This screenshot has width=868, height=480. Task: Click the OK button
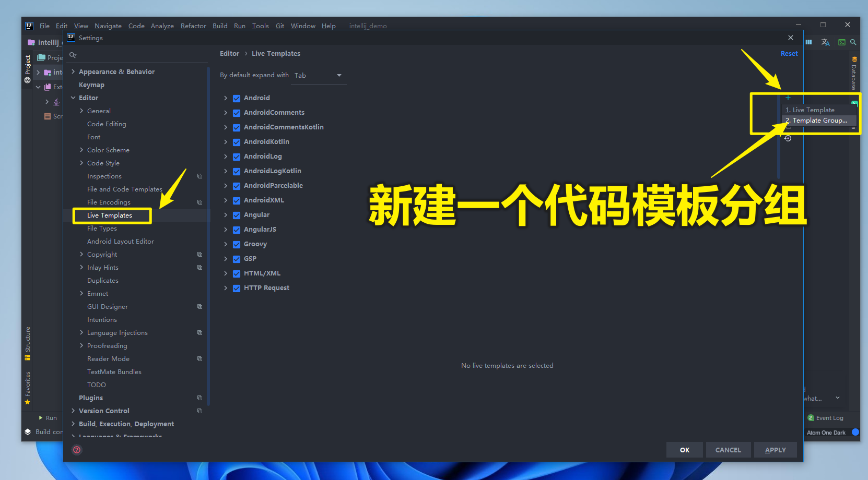pos(685,450)
